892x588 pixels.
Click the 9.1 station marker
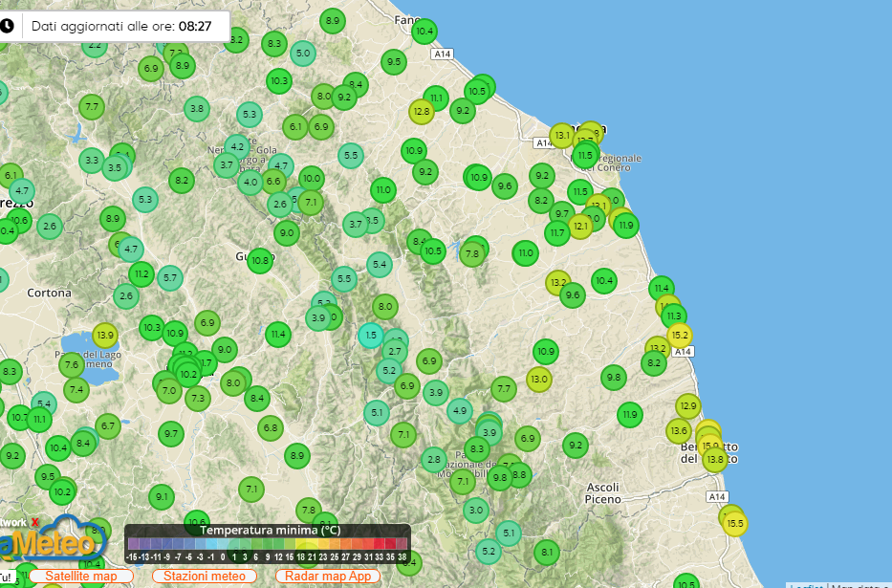[162, 496]
